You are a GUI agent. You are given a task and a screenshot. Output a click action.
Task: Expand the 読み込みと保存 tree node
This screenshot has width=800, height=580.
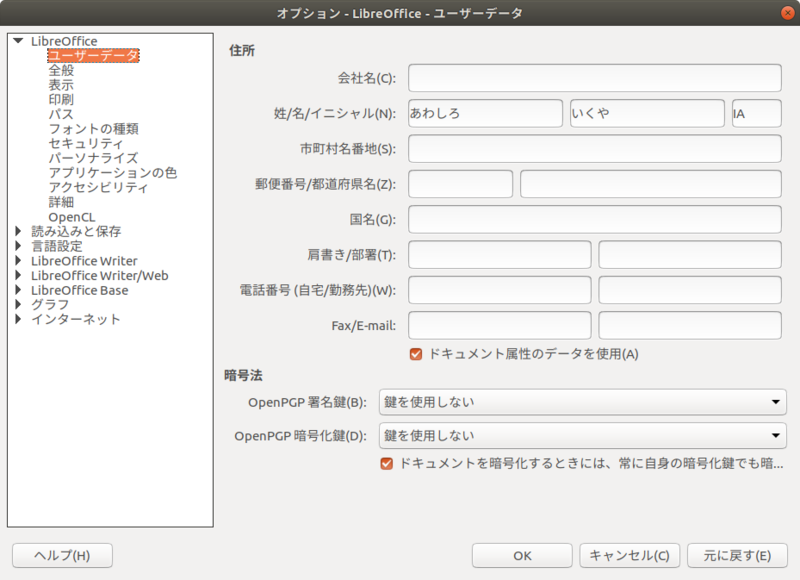coord(18,231)
